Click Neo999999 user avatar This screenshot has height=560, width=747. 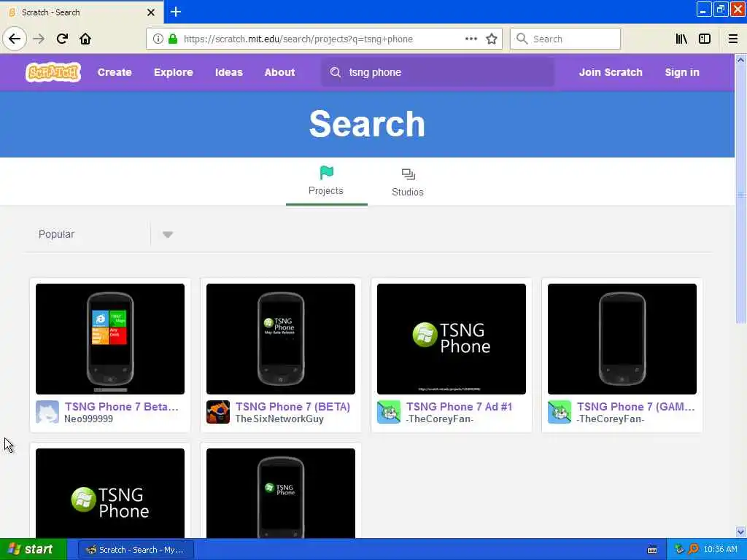(x=47, y=412)
